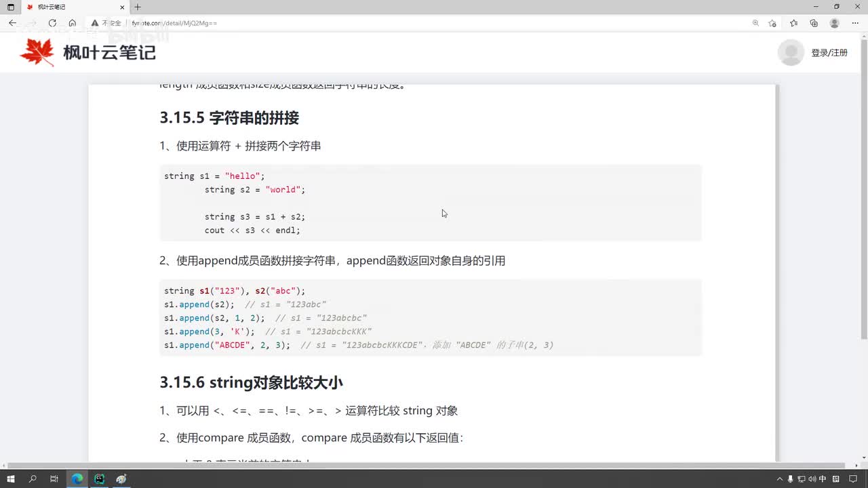
Task: Toggle the 中 input method indicator
Action: click(823, 479)
